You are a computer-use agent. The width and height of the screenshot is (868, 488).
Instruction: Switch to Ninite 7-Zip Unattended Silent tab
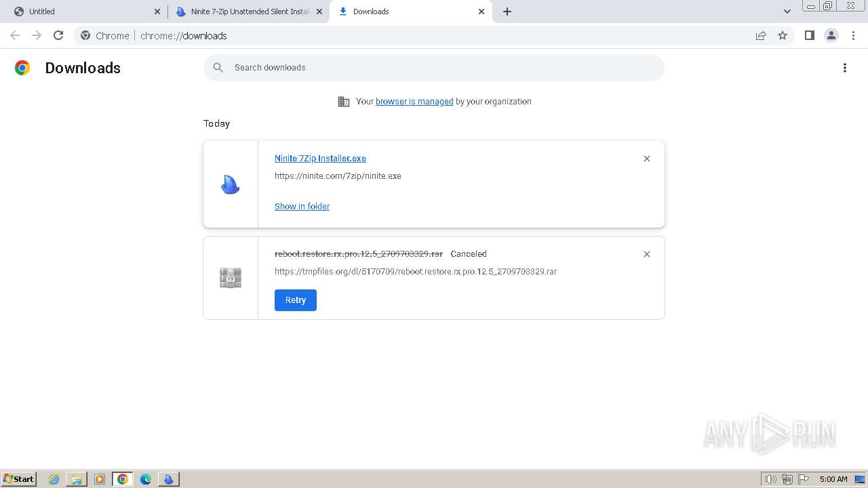[x=249, y=12]
